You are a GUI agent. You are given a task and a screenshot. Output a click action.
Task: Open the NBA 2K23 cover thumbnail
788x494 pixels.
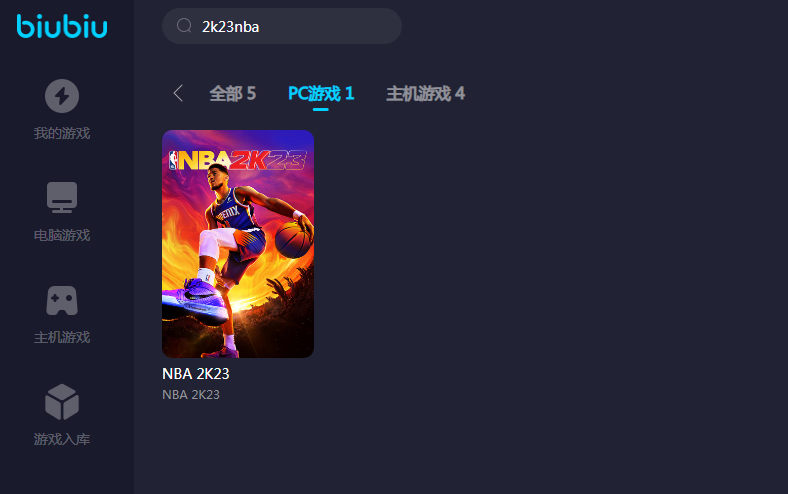pos(238,244)
